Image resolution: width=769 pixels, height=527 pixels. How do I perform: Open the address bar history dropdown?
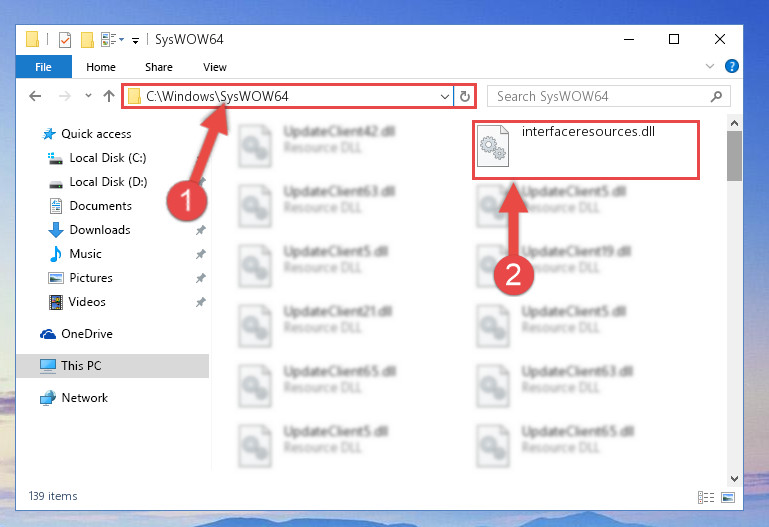tap(444, 97)
